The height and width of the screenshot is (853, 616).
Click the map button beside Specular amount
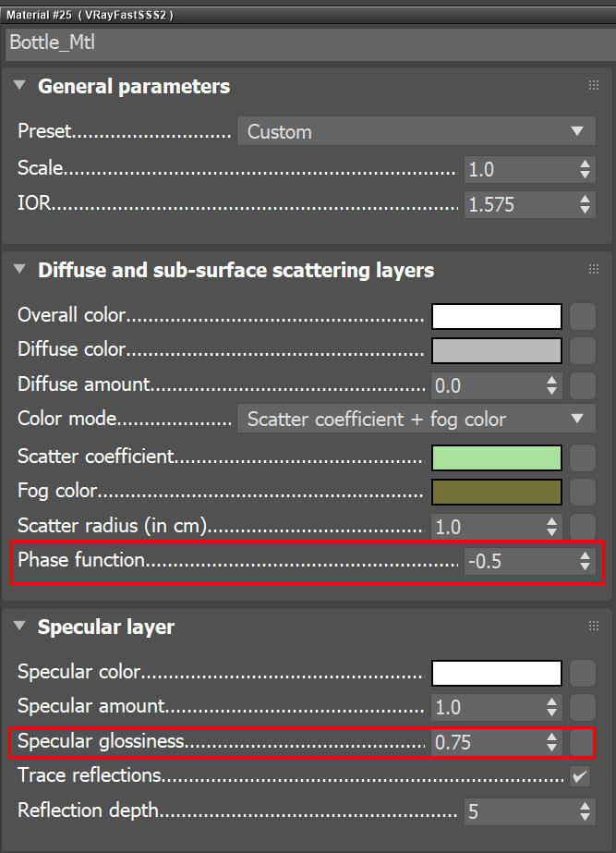click(583, 708)
